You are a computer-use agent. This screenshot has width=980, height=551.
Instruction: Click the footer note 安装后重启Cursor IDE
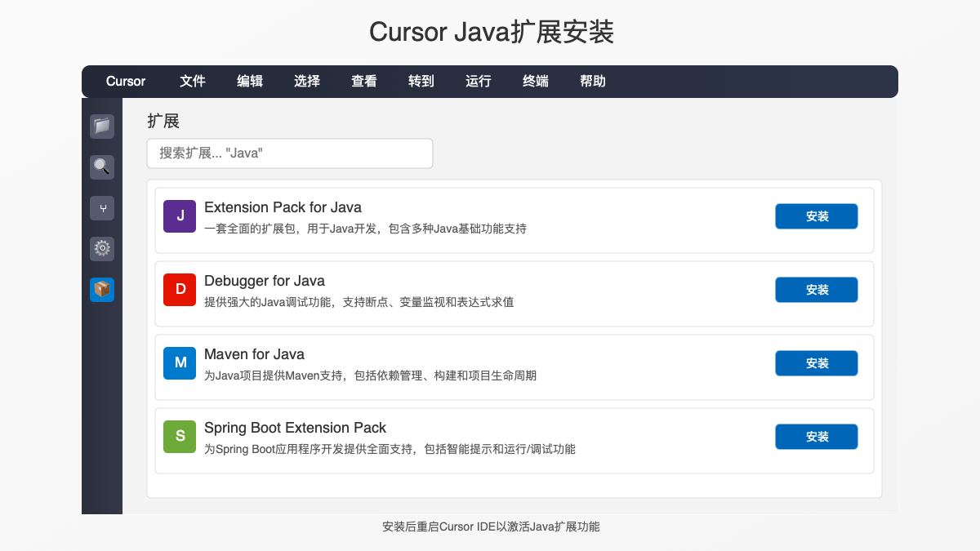(491, 527)
